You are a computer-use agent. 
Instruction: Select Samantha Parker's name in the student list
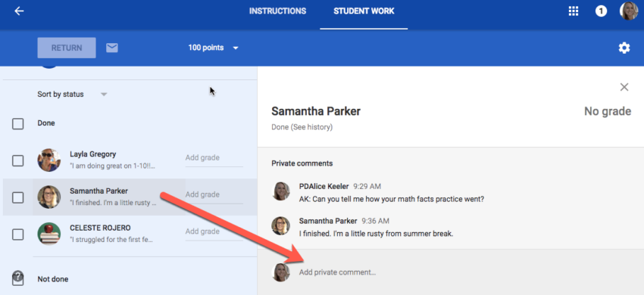[98, 191]
